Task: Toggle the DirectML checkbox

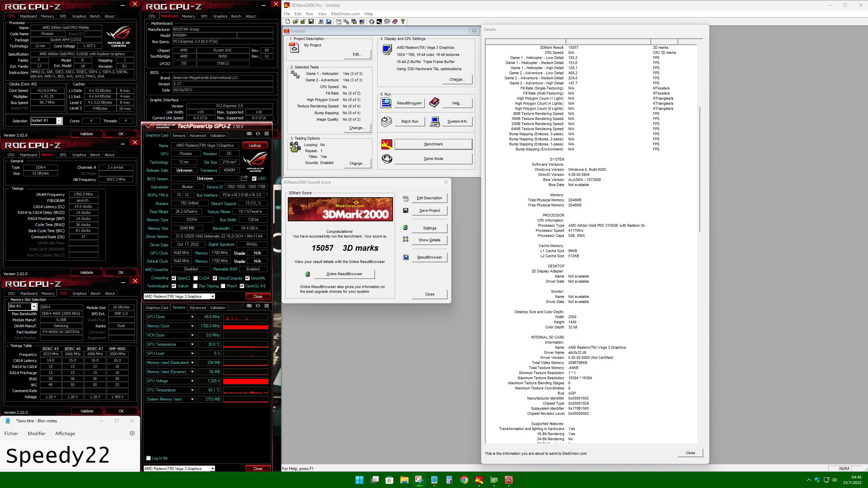Action: 248,278
